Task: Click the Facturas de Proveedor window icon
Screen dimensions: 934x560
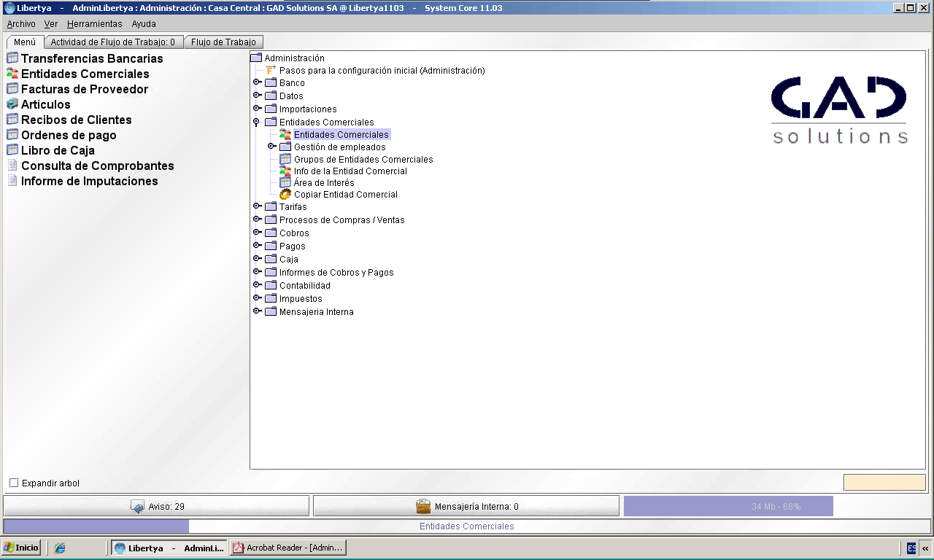Action: 12,89
